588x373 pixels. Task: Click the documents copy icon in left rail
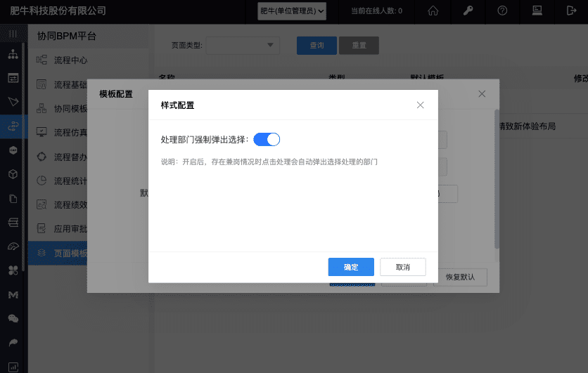(13, 199)
